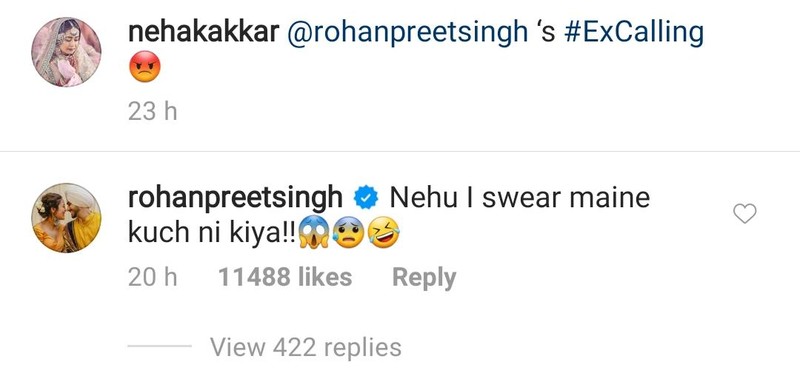This screenshot has height=379, width=800.
Task: Click the rohanpreetsingh username in comment
Action: pyautogui.click(x=235, y=199)
